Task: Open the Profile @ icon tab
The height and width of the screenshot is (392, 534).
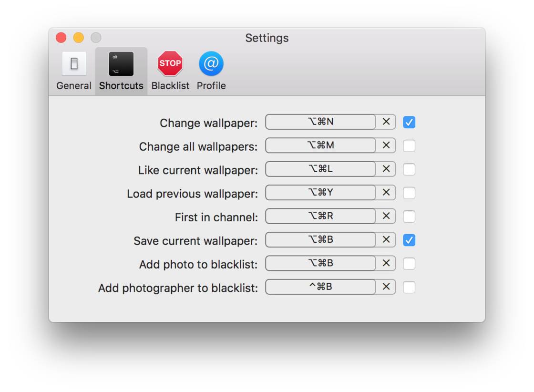Action: 211,64
